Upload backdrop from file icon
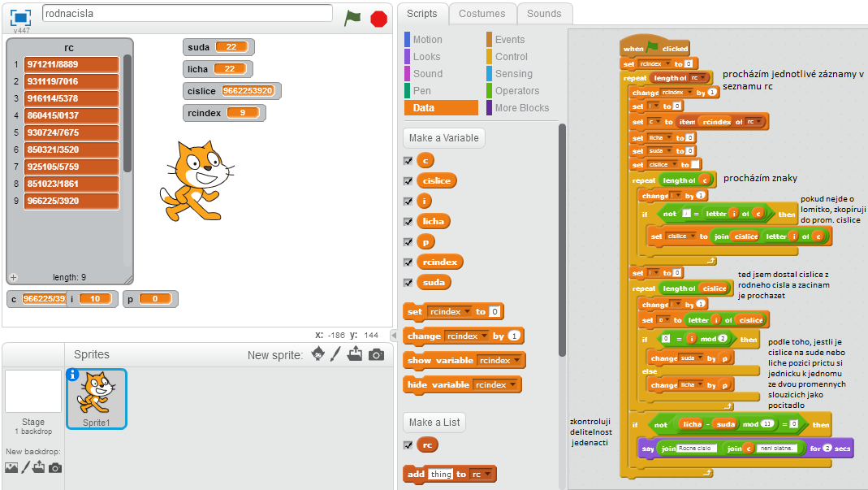Viewport: 868px width, 490px height. [39, 467]
